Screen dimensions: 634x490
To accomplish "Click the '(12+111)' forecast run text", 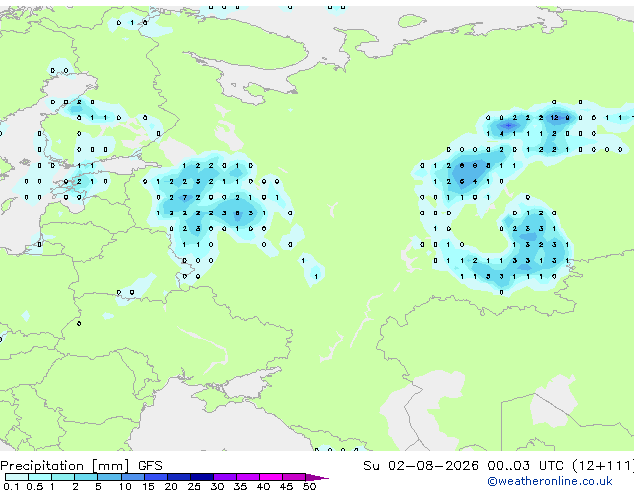I will pyautogui.click(x=603, y=466).
